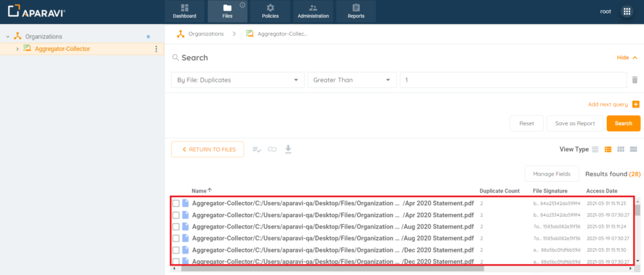Click the scrollbar down arrow in results
Viewport: 644px width, 275px height.
[x=638, y=261]
